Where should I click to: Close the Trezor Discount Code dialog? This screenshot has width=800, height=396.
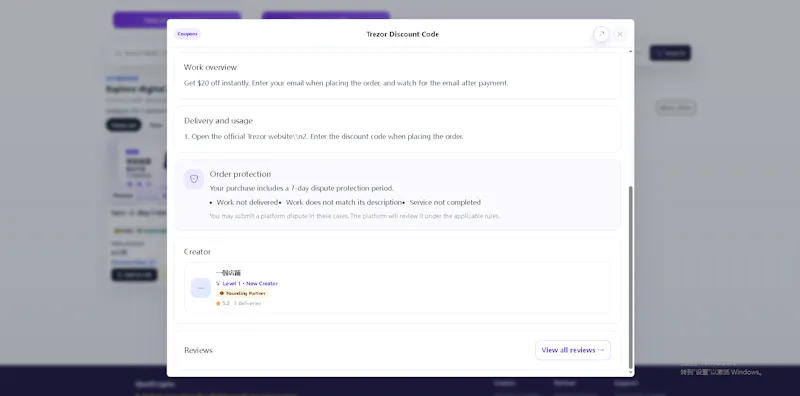(620, 34)
